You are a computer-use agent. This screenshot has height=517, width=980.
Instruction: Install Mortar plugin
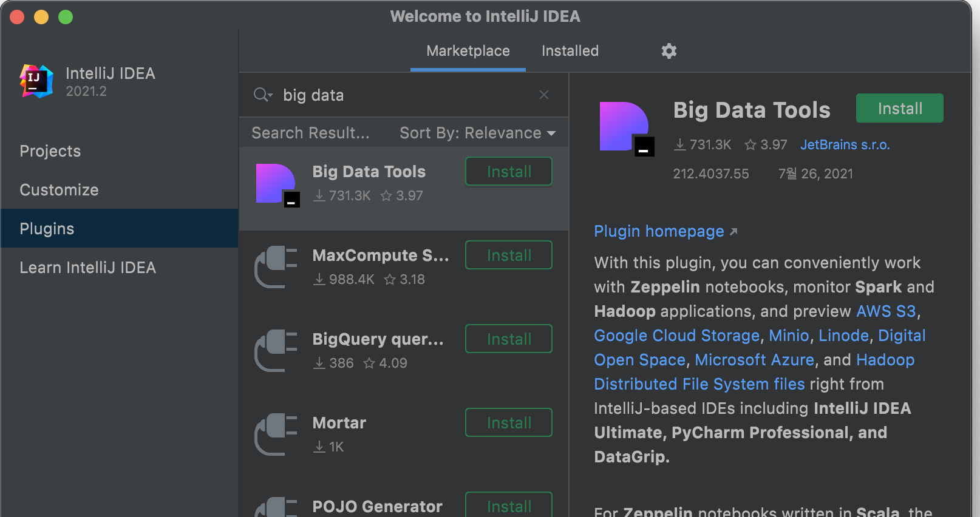click(509, 423)
